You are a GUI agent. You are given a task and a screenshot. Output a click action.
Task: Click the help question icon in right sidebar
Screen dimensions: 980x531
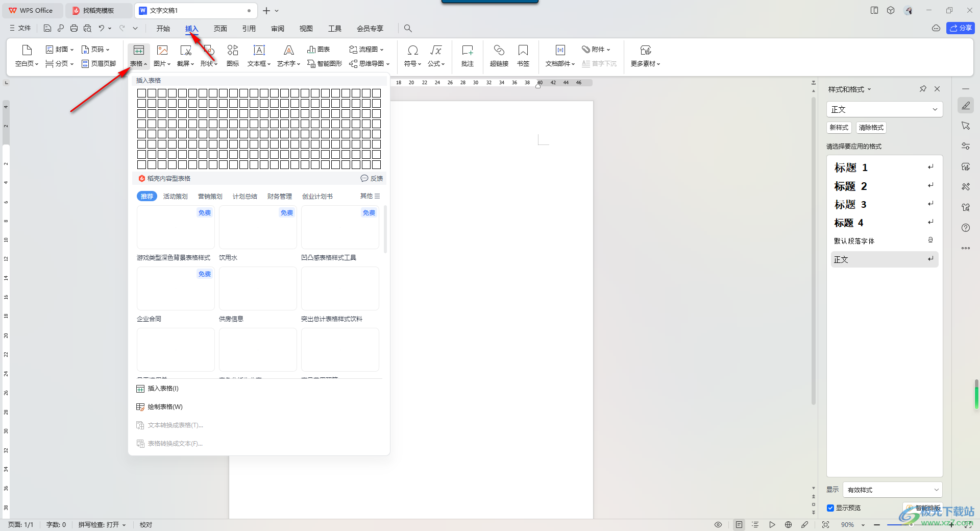coord(966,228)
